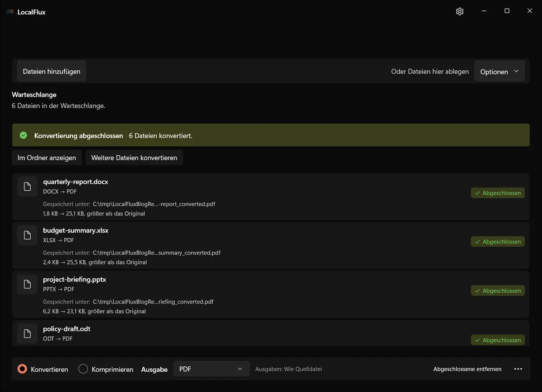Click the file icon for budget-summary.xlsx
542x392 pixels.
(27, 235)
